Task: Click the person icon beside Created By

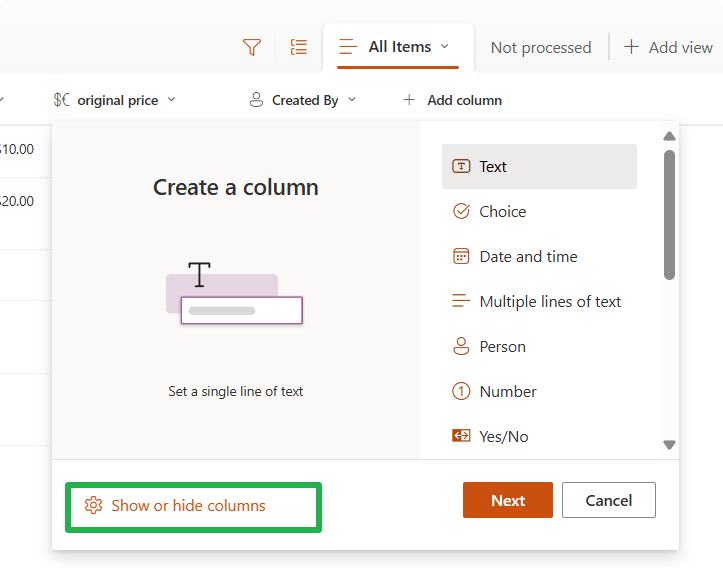Action: (x=256, y=100)
